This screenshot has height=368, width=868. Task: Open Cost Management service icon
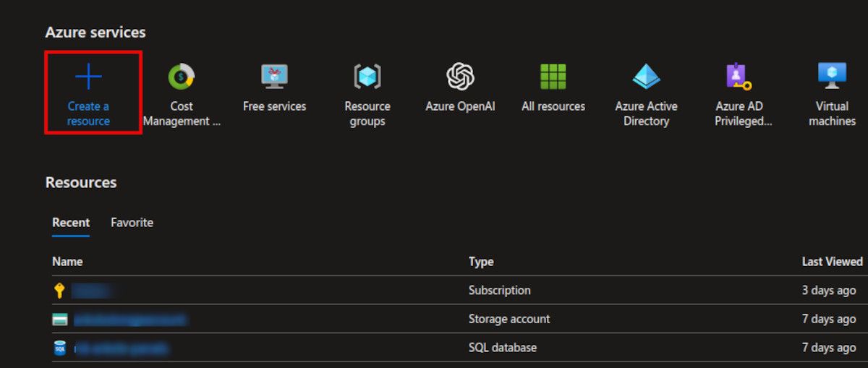pos(181,76)
